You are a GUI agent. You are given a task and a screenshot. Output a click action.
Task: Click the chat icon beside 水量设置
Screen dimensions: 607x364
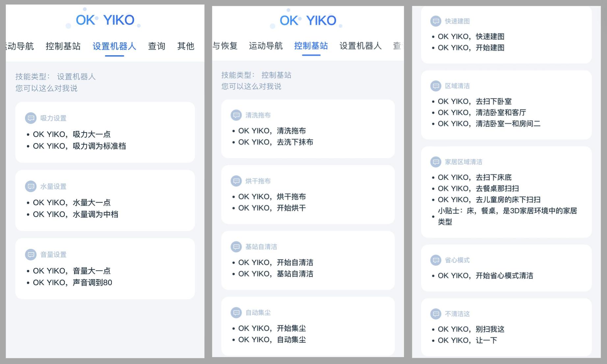pyautogui.click(x=31, y=186)
